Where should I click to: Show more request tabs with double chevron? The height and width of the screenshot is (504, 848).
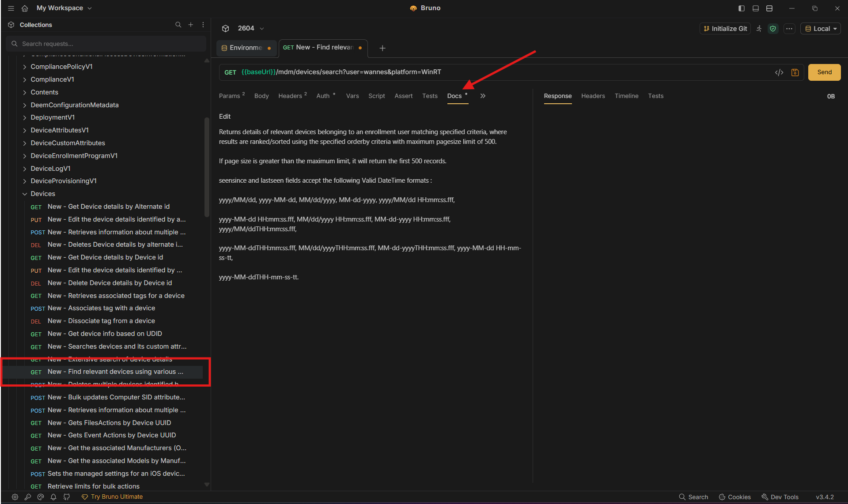[483, 96]
